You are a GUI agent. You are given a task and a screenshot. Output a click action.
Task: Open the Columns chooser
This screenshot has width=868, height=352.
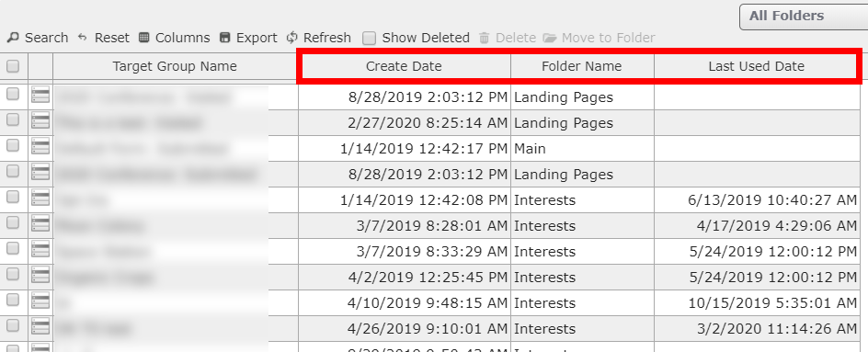tap(174, 38)
